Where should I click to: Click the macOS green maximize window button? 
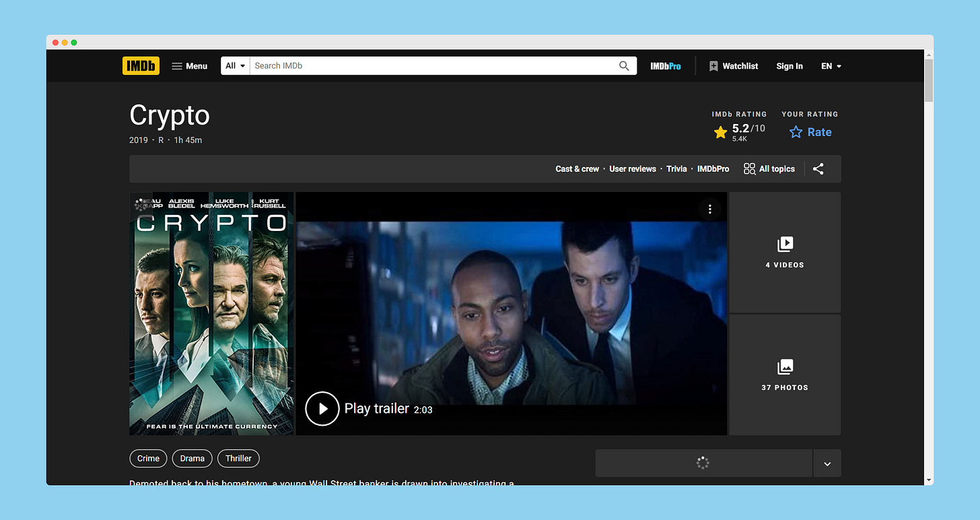74,42
